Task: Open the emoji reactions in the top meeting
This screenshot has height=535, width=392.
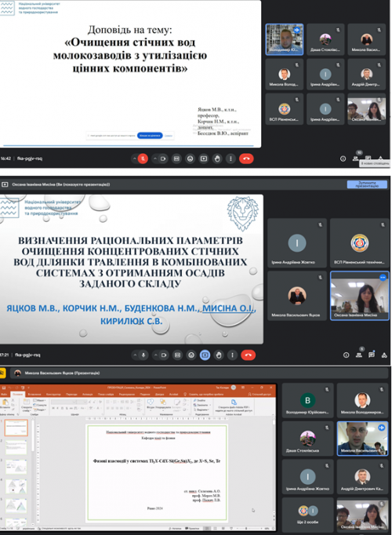Action: click(x=191, y=158)
